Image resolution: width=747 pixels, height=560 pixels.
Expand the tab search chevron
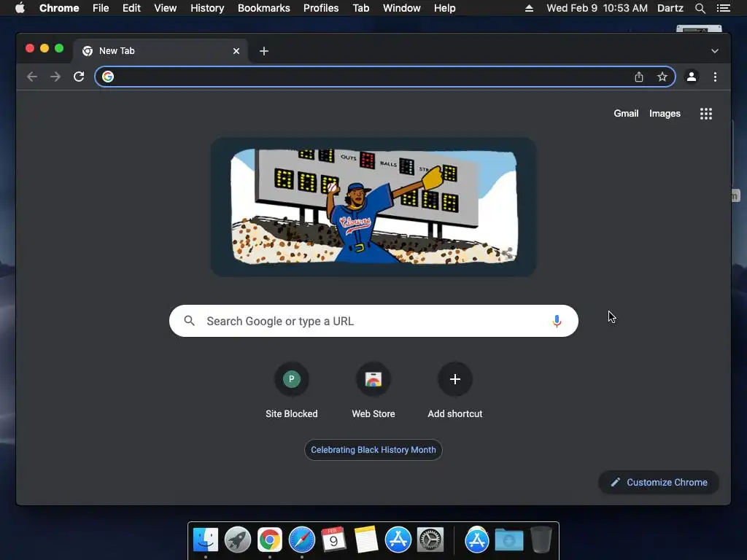tap(715, 51)
